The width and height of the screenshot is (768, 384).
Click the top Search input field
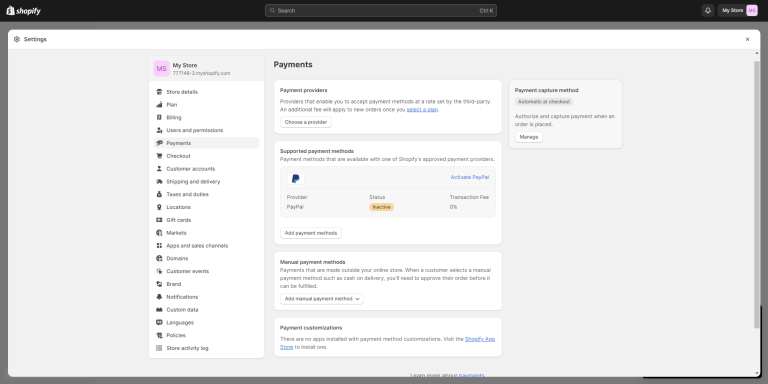[x=381, y=10]
